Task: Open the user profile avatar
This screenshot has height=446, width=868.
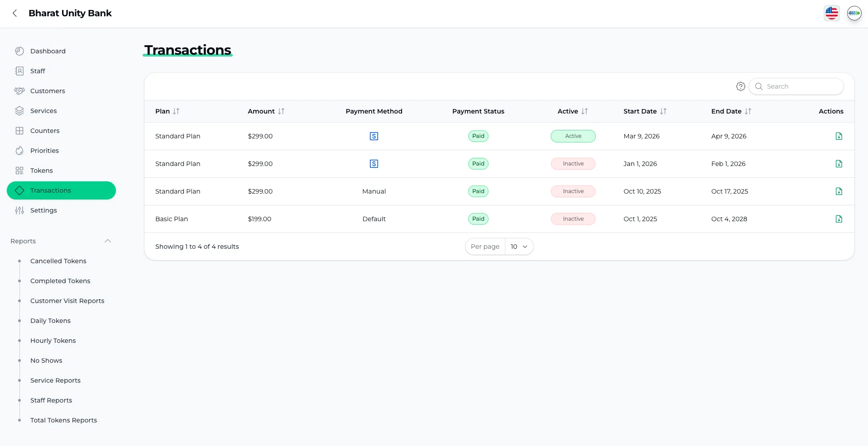Action: pos(854,13)
